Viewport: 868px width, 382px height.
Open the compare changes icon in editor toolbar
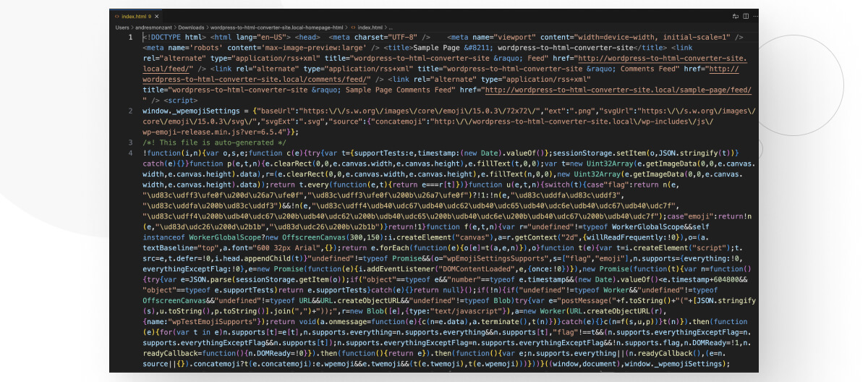(x=736, y=16)
